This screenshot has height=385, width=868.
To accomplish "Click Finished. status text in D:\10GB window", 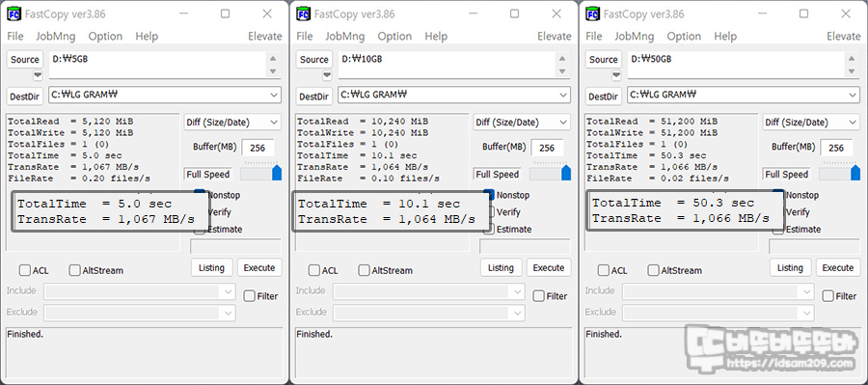I will click(x=313, y=334).
